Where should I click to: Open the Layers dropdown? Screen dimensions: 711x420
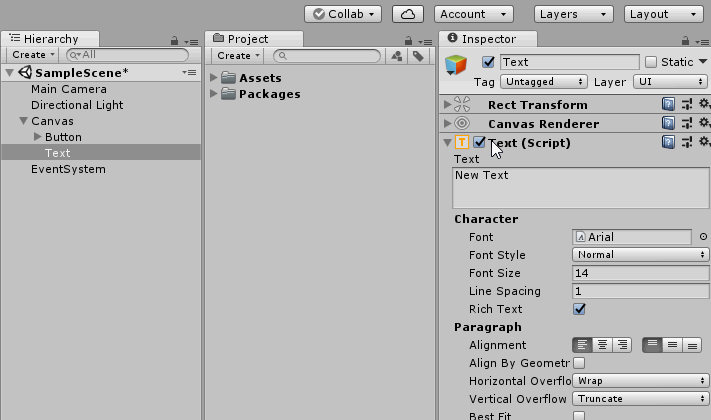pyautogui.click(x=574, y=14)
